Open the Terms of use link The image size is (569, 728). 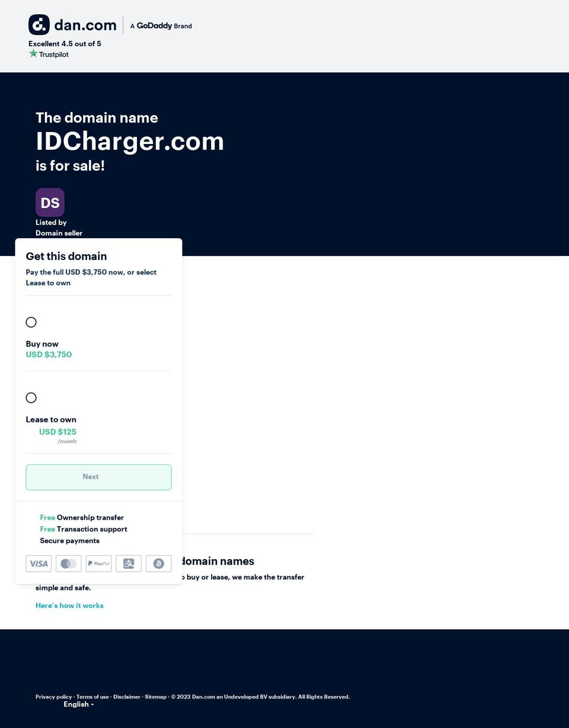click(92, 697)
